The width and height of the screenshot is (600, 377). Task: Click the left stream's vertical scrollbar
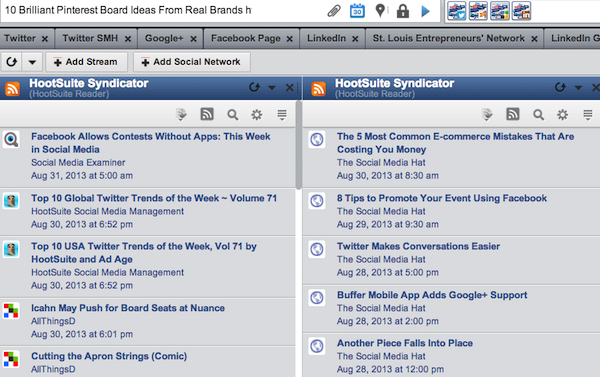[298, 145]
